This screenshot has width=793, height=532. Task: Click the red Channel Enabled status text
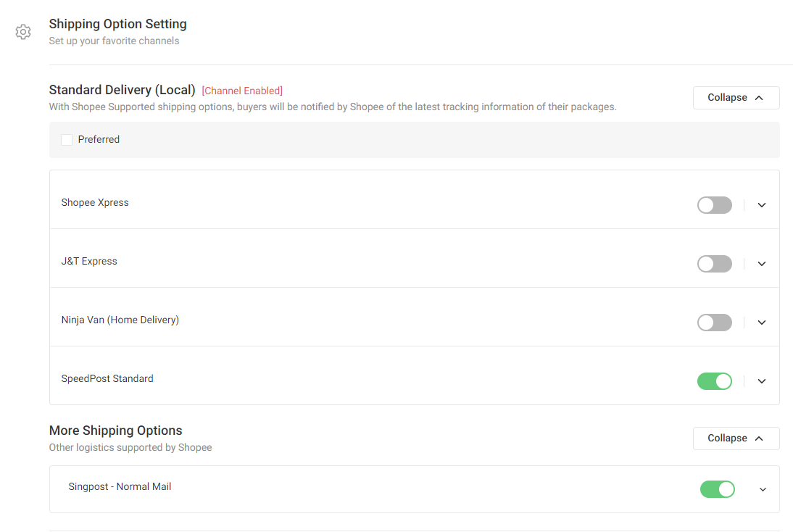click(x=242, y=91)
